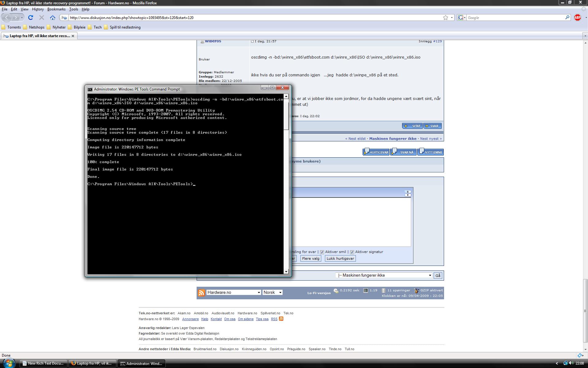Toggle the Aktiver signatur checkbox
Viewport: 588px width, 368px height.
(x=352, y=252)
